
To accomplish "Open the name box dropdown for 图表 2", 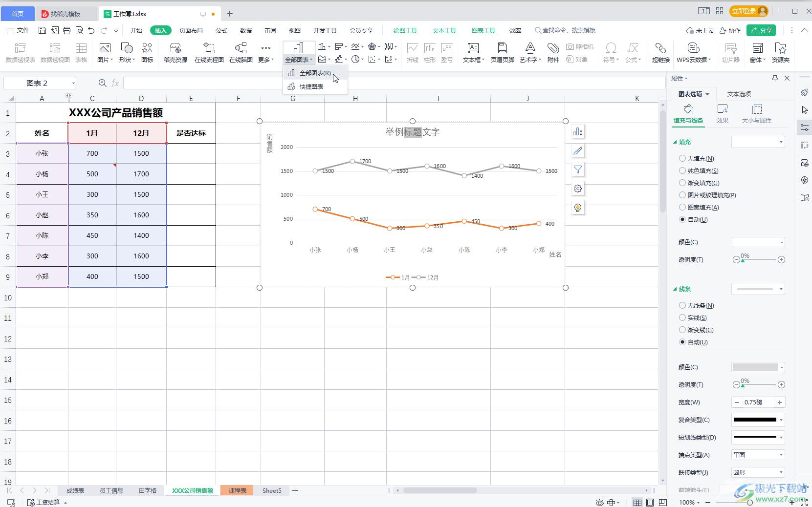I will [x=73, y=84].
